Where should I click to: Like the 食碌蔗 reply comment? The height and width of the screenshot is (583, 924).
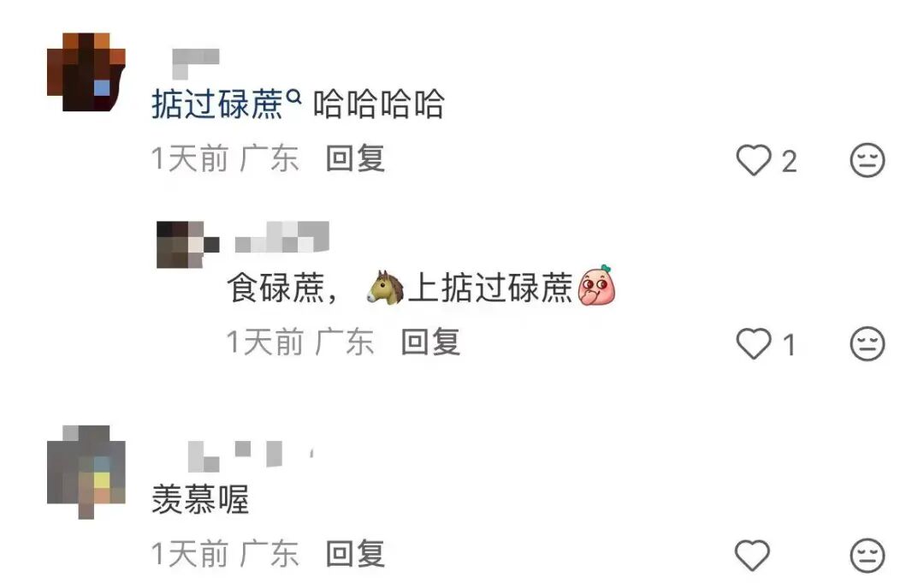[x=753, y=343]
